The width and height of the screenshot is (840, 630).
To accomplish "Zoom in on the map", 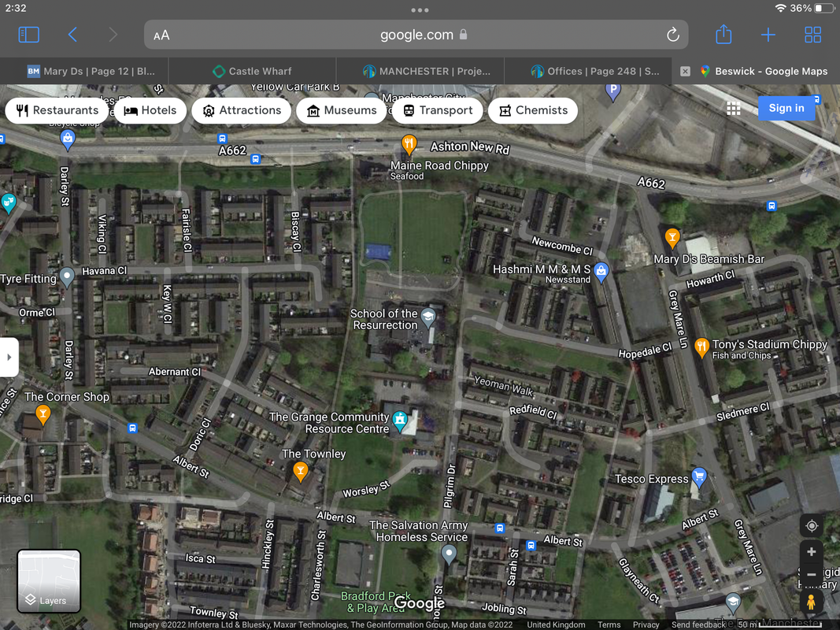I will (812, 552).
